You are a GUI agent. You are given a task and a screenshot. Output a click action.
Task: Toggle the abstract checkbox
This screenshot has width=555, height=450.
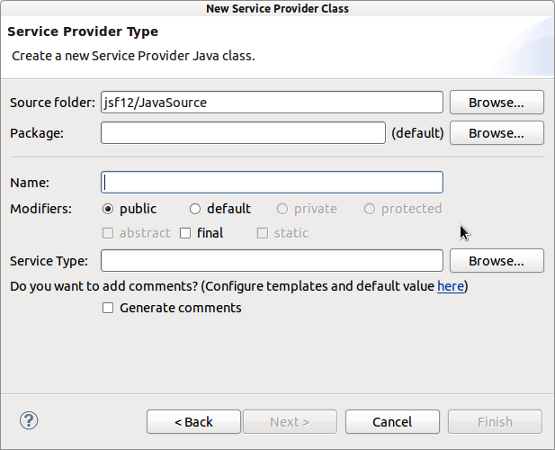tap(108, 233)
